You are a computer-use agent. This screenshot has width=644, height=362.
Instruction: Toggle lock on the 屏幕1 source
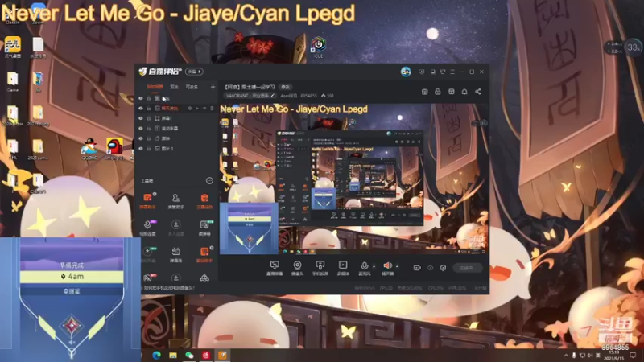click(x=149, y=118)
